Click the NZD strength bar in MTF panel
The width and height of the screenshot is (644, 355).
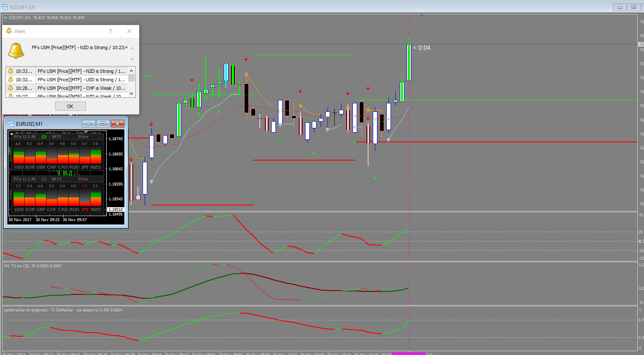96,155
